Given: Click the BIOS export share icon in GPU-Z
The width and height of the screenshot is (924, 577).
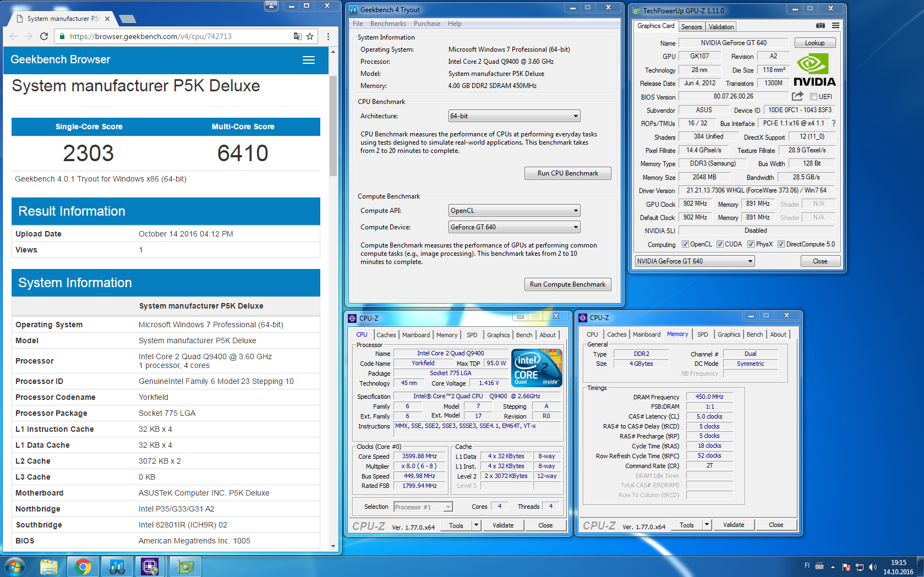Looking at the screenshot, I should tap(797, 96).
